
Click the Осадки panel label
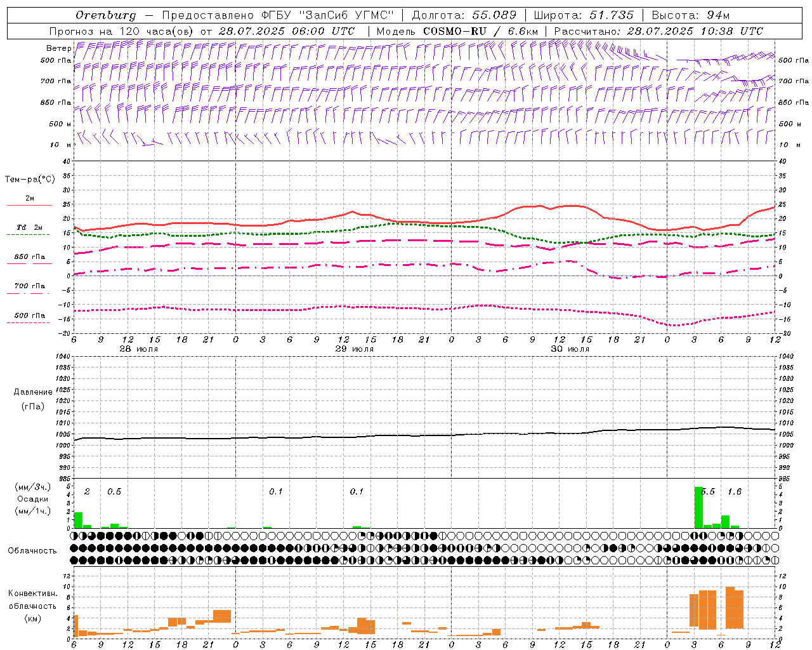pyautogui.click(x=32, y=499)
